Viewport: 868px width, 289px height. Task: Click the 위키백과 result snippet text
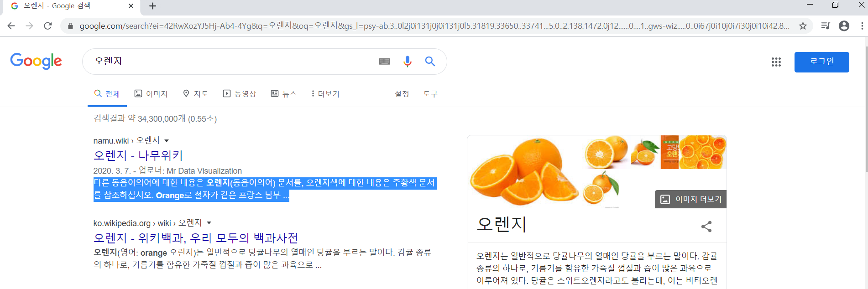[x=262, y=258]
